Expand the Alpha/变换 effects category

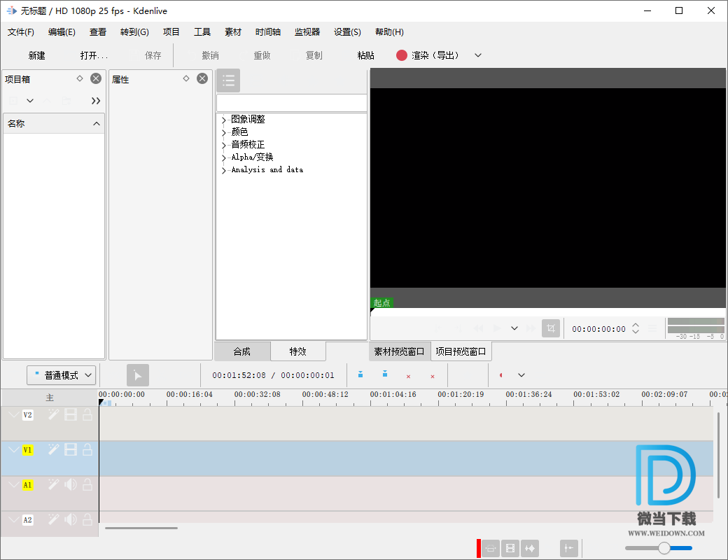pos(224,157)
